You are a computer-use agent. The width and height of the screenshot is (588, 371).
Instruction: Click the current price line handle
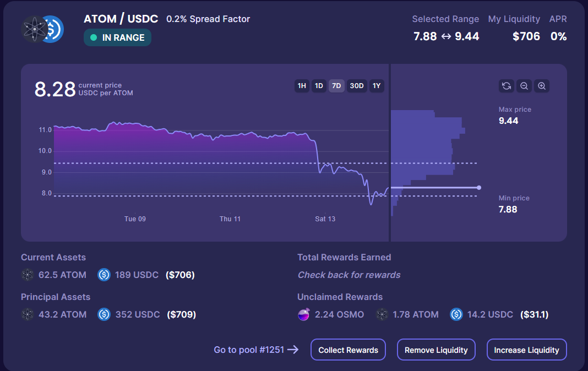(x=478, y=188)
